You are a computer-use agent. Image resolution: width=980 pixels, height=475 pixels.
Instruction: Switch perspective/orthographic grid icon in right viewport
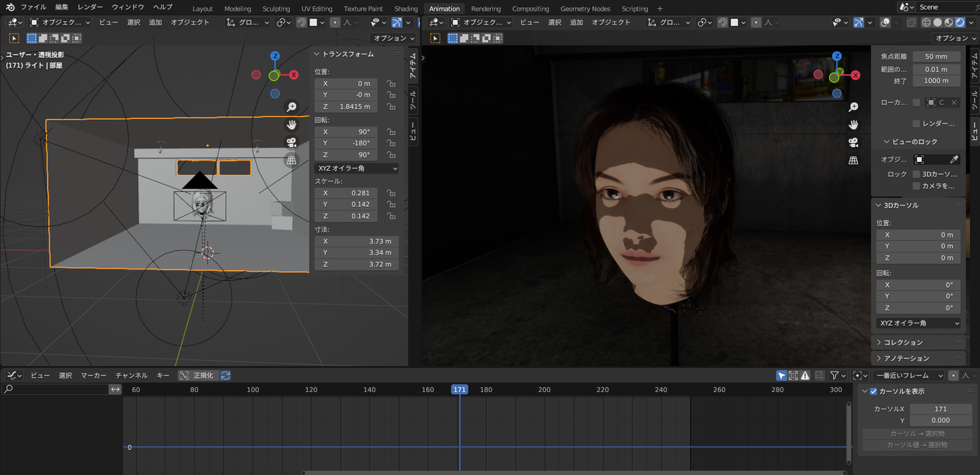(853, 161)
